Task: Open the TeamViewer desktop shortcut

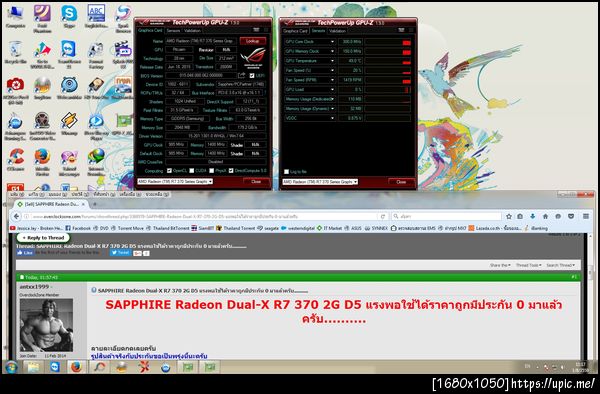Action: [x=69, y=53]
